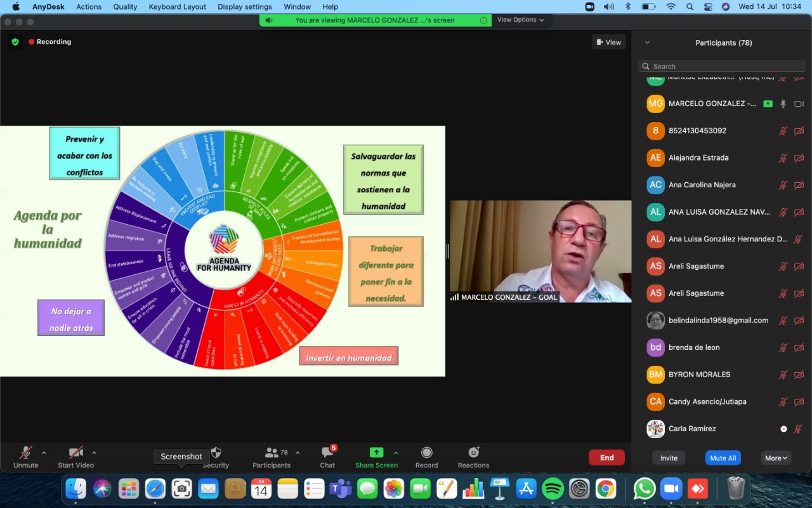Click the green encryption shield icon

point(15,42)
